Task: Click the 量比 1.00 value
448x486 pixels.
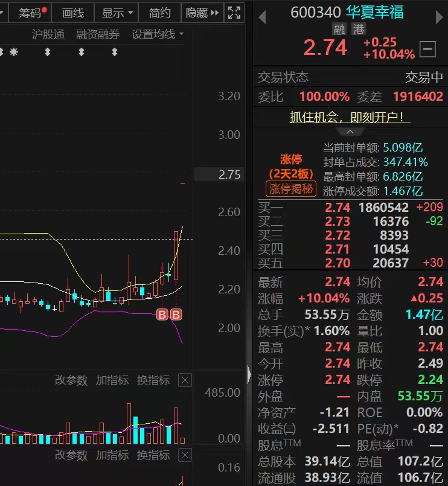Action: point(430,331)
